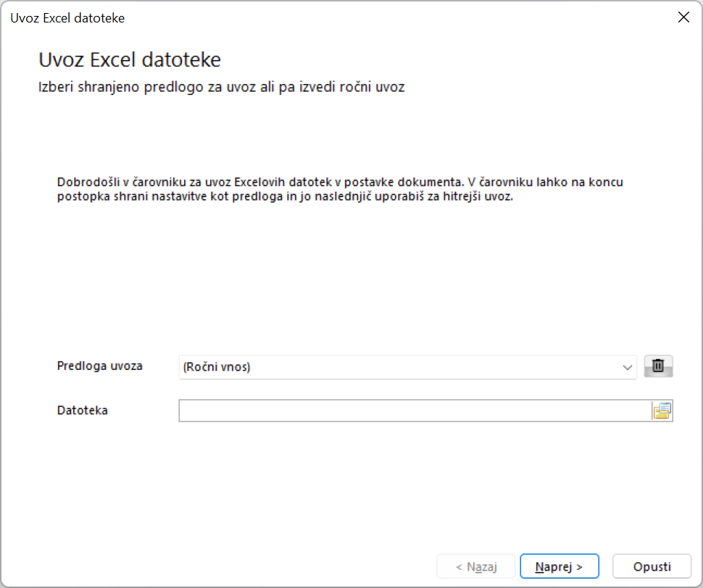Click the disabled Nazaj button
Image resolution: width=703 pixels, height=588 pixels.
click(x=476, y=566)
